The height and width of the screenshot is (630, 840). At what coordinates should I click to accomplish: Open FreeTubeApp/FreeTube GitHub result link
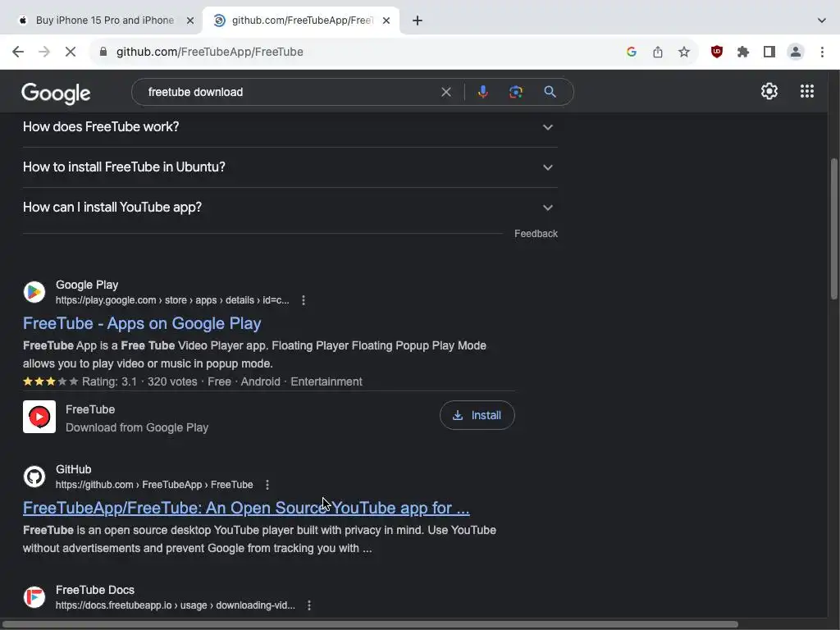pos(246,508)
